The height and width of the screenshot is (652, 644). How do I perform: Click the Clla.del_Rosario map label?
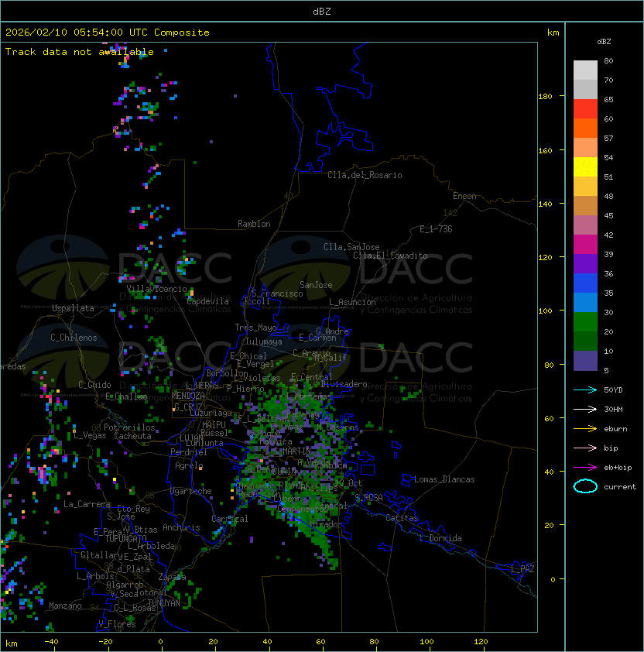coord(365,175)
